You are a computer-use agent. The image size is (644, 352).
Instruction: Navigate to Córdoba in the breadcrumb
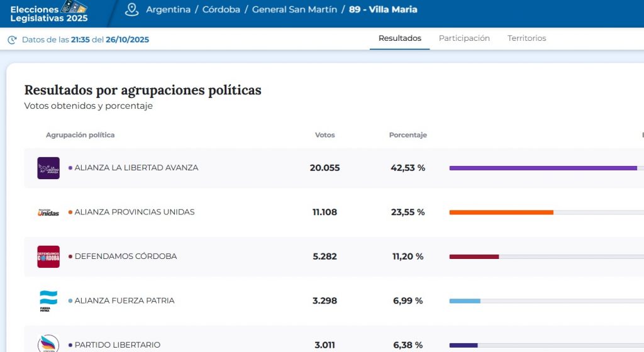point(221,9)
